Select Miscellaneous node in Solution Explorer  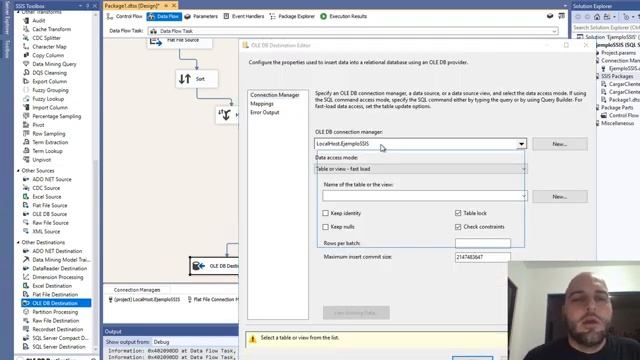tap(618, 123)
